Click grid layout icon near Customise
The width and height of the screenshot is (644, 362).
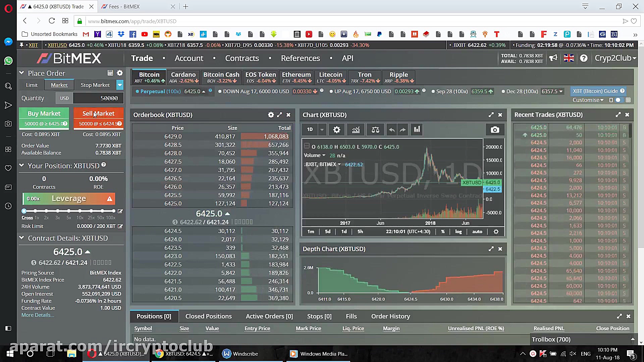[x=628, y=100]
